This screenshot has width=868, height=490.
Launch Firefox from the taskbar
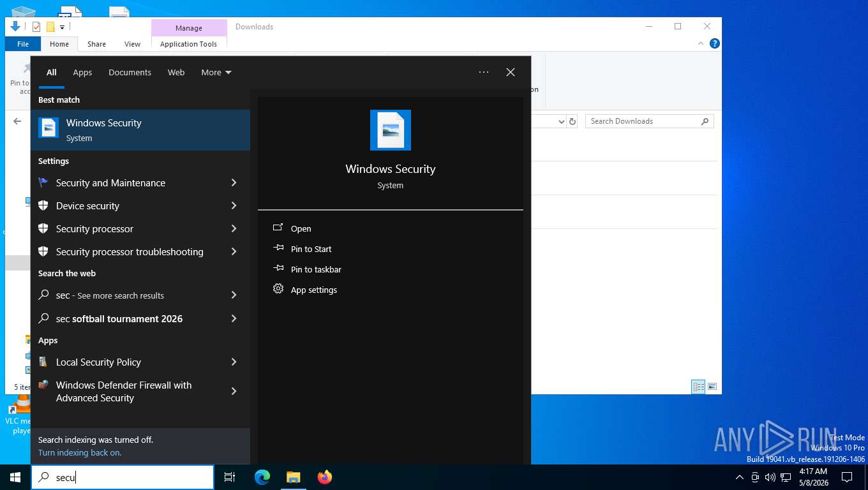pos(325,477)
